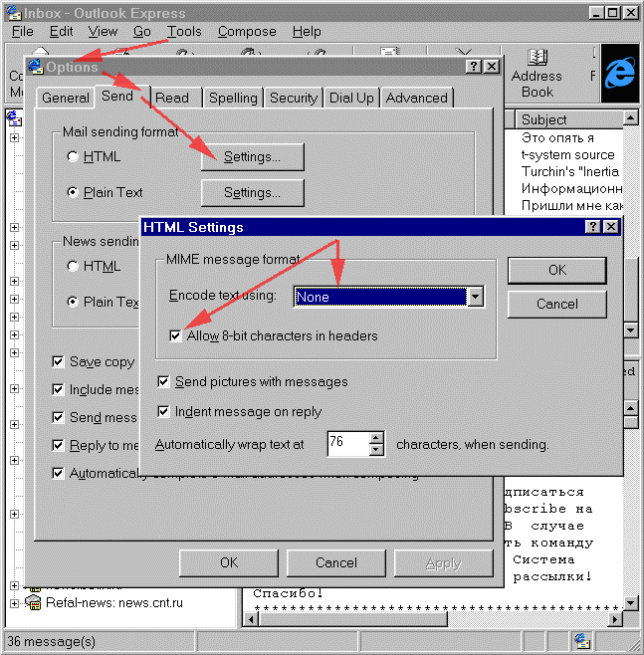Image resolution: width=644 pixels, height=655 pixels.
Task: Click the Outlook Express root folder icon
Action: tap(14, 118)
